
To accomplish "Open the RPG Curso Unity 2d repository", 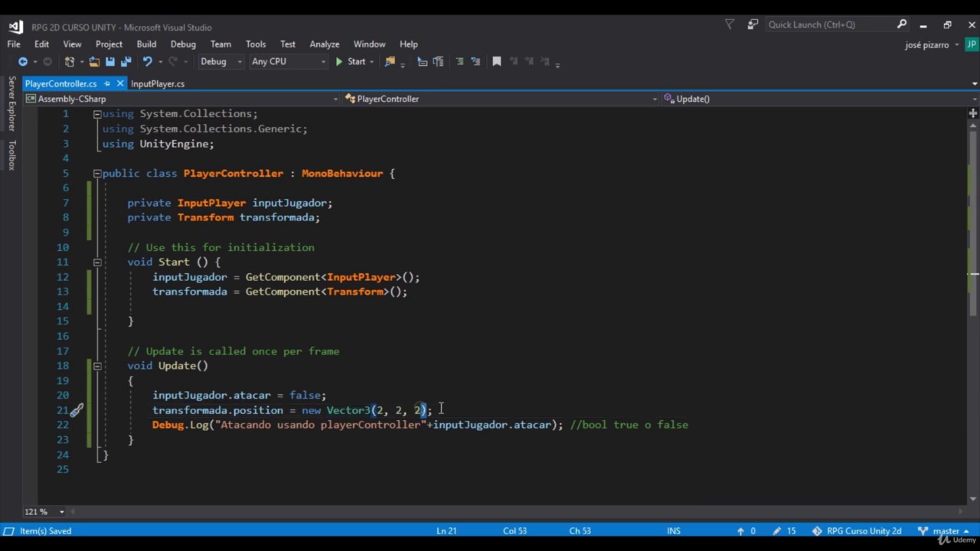I will point(857,530).
